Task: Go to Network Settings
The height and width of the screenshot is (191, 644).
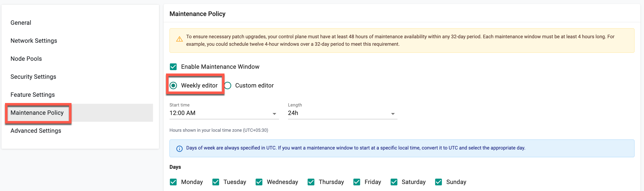Action: (34, 41)
